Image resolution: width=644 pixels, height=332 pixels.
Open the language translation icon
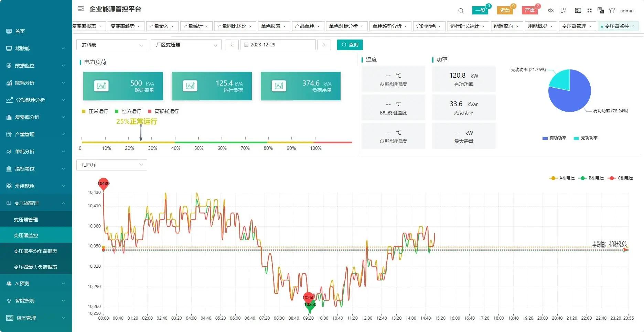601,10
